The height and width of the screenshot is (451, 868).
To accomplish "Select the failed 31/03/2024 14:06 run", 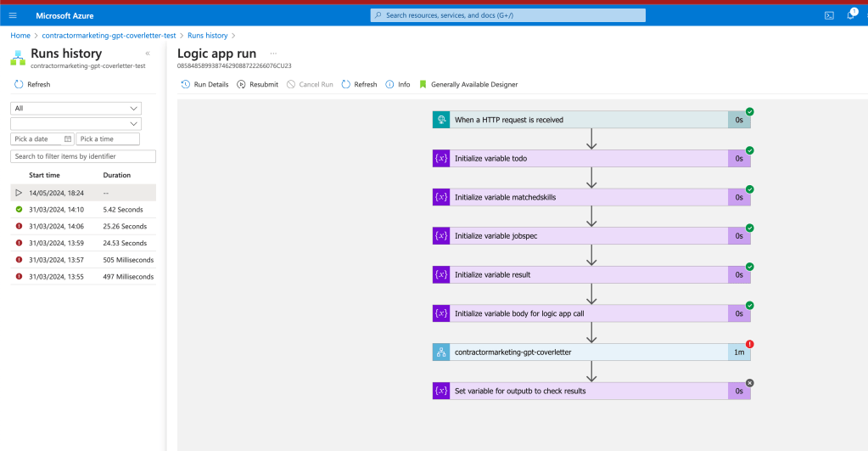I will click(x=83, y=226).
